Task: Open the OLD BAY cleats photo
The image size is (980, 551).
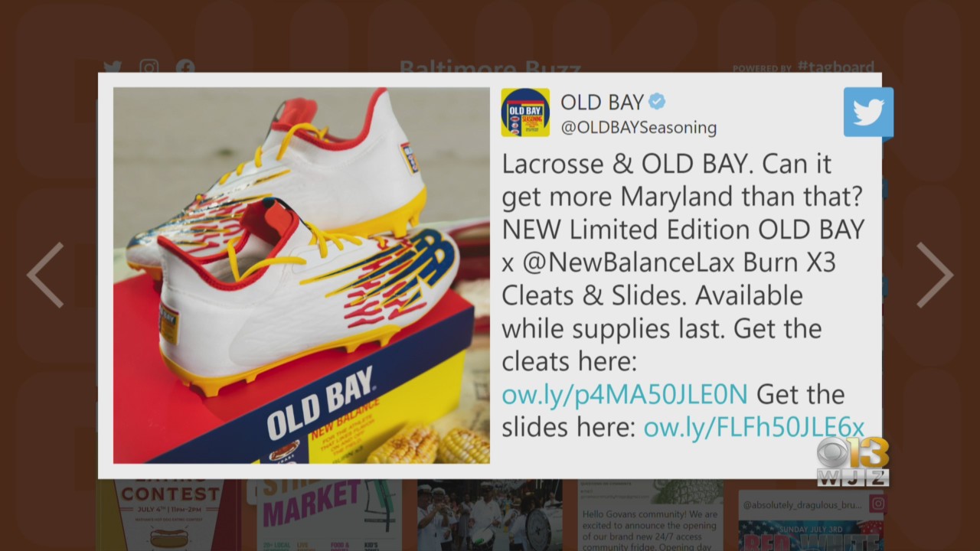Action: coord(302,275)
